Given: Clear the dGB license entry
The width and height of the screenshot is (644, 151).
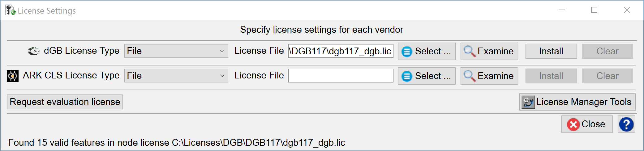Looking at the screenshot, I should click(x=607, y=51).
